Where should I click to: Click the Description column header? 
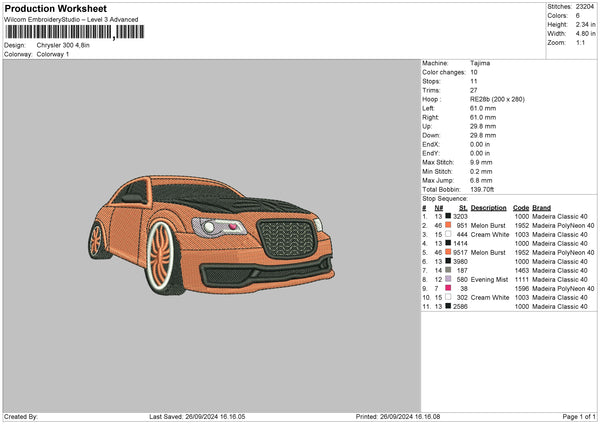(x=488, y=207)
